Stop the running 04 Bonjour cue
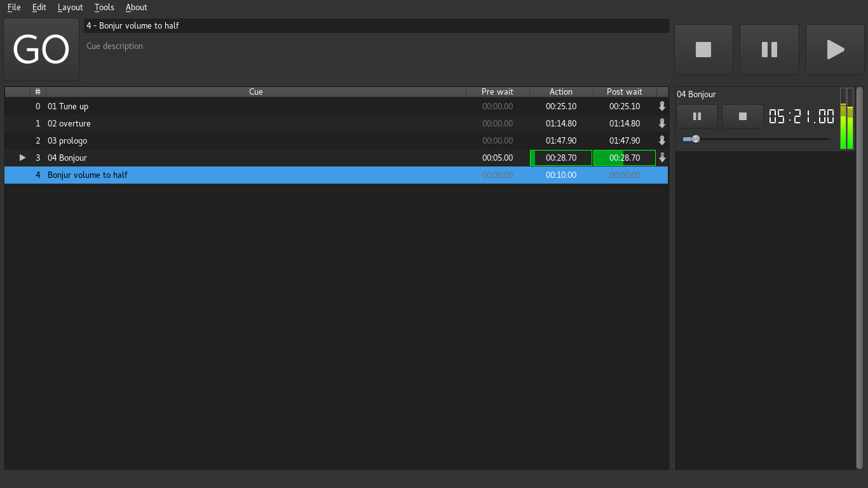 (742, 117)
